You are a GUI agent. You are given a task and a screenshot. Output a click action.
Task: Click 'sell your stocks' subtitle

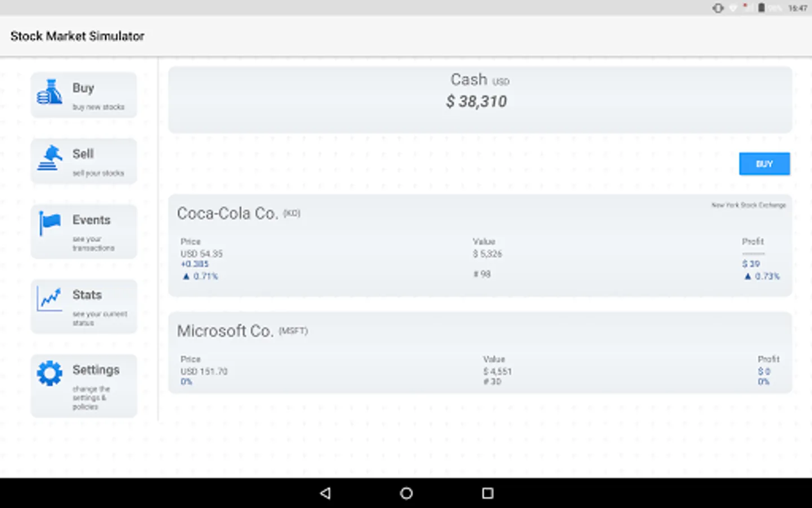coord(98,173)
